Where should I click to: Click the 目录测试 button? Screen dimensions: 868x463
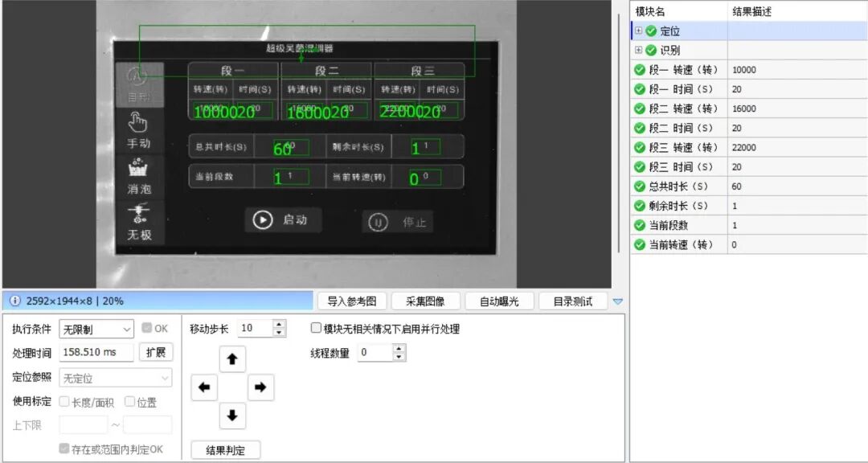click(x=573, y=301)
